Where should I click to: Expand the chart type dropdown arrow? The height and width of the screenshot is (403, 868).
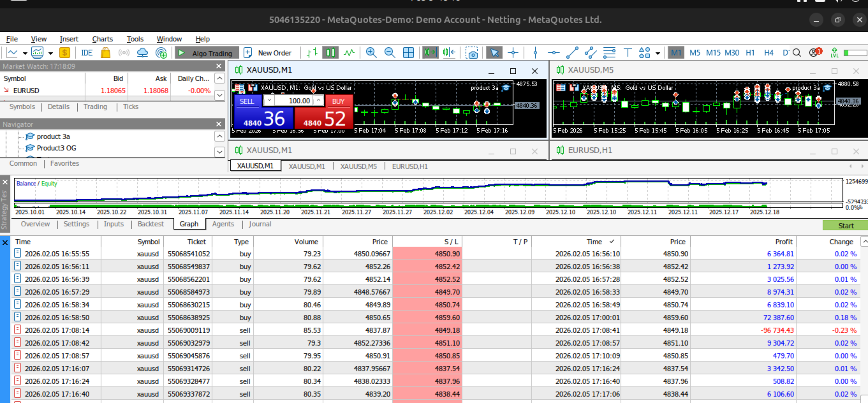[x=25, y=53]
